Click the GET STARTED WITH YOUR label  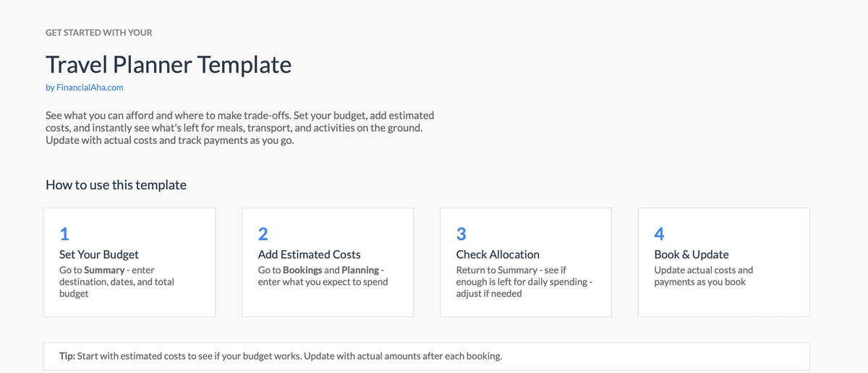pyautogui.click(x=98, y=33)
